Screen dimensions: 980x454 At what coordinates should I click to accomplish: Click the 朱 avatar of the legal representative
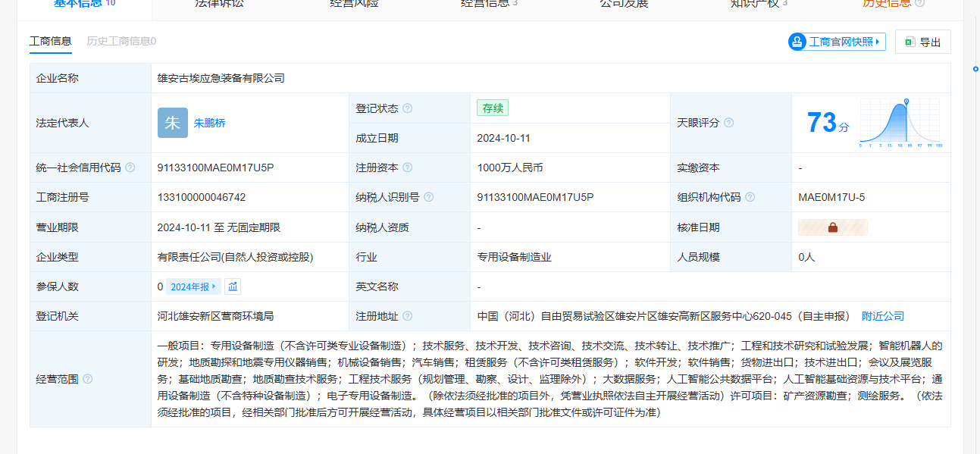click(173, 123)
